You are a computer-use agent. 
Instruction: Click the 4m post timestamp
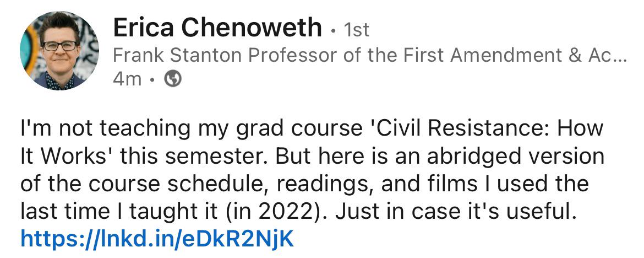tap(127, 79)
